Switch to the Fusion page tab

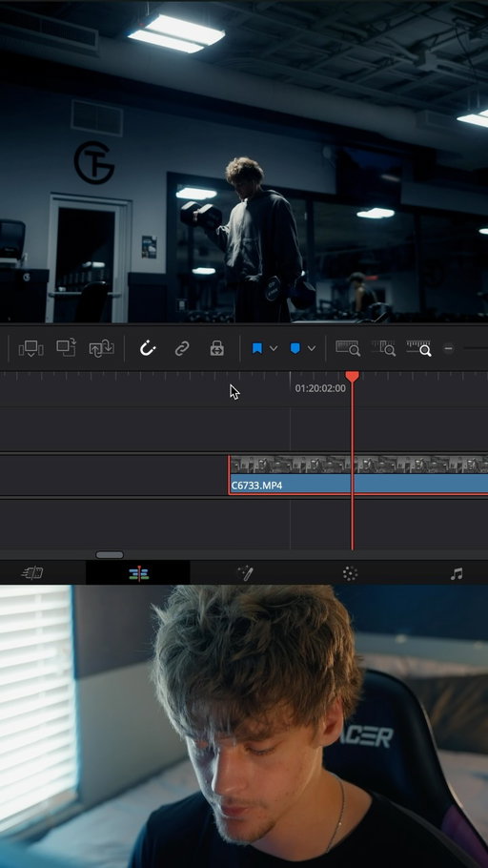click(x=245, y=573)
